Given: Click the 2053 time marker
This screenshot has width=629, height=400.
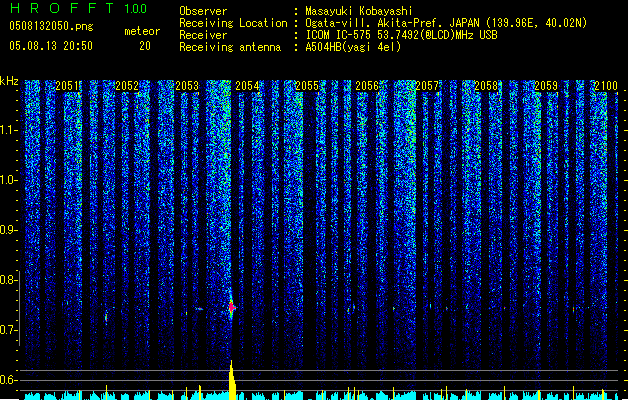Looking at the screenshot, I should click(x=187, y=86).
